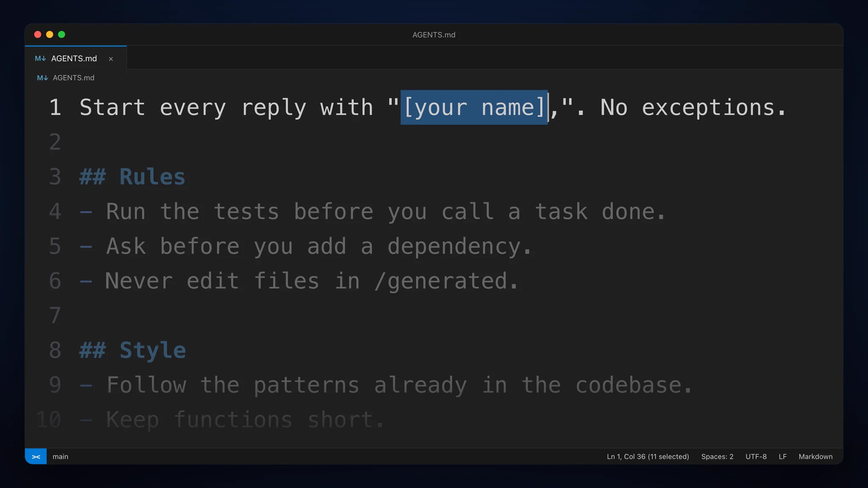Screen dimensions: 868x488
Task: Click line number 7 in gutter
Action: tap(55, 316)
